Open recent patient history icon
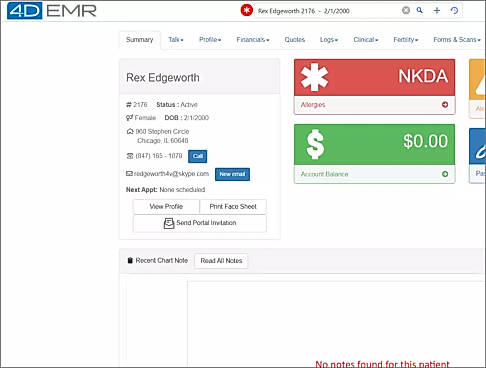 pos(454,10)
